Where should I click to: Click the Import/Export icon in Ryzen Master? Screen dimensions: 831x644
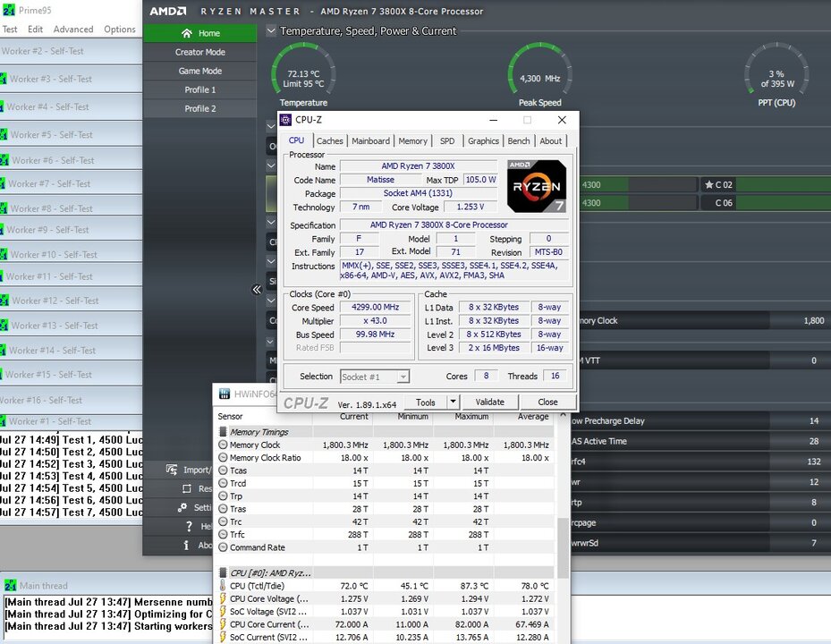coord(172,470)
